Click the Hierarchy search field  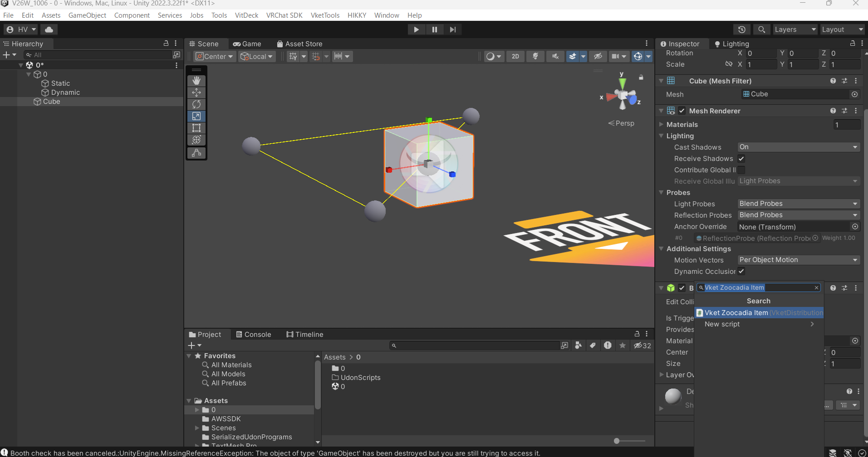[98, 55]
